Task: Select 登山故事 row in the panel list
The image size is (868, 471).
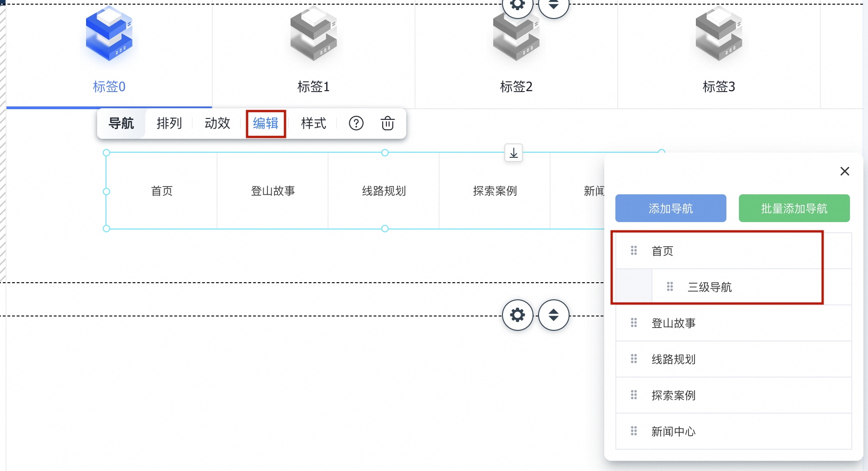Action: tap(734, 323)
